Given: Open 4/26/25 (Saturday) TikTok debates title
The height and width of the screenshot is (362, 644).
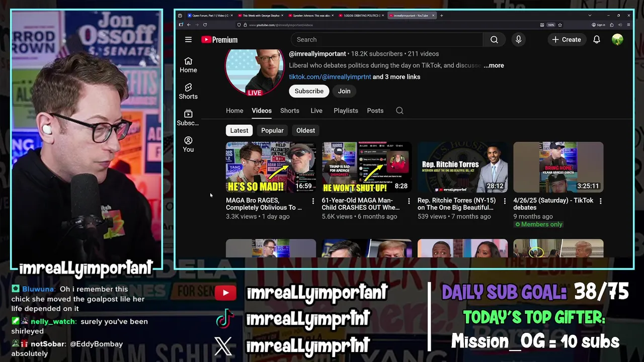Looking at the screenshot, I should tap(553, 204).
